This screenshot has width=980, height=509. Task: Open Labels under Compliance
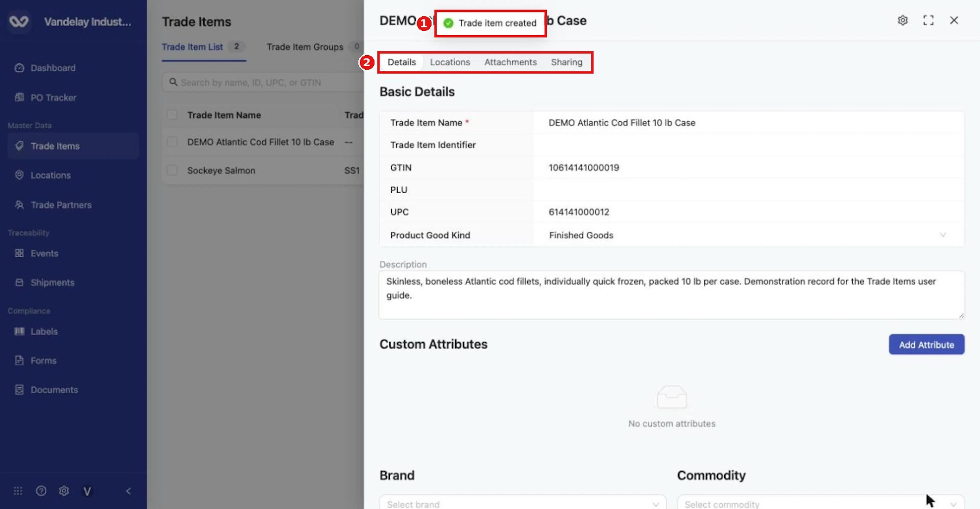click(x=44, y=332)
